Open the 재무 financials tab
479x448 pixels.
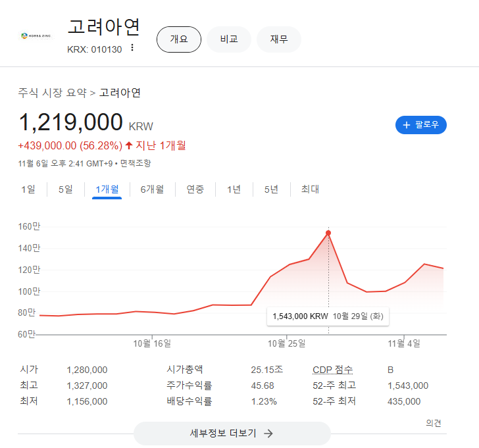click(x=278, y=39)
